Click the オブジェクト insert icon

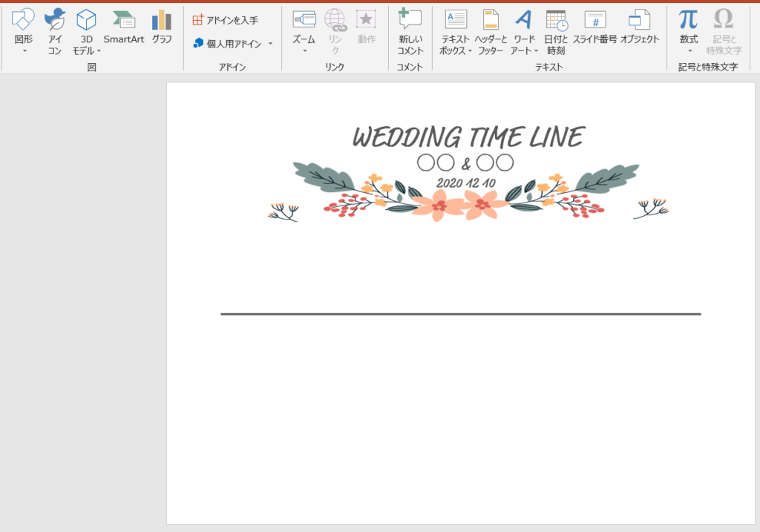click(640, 27)
